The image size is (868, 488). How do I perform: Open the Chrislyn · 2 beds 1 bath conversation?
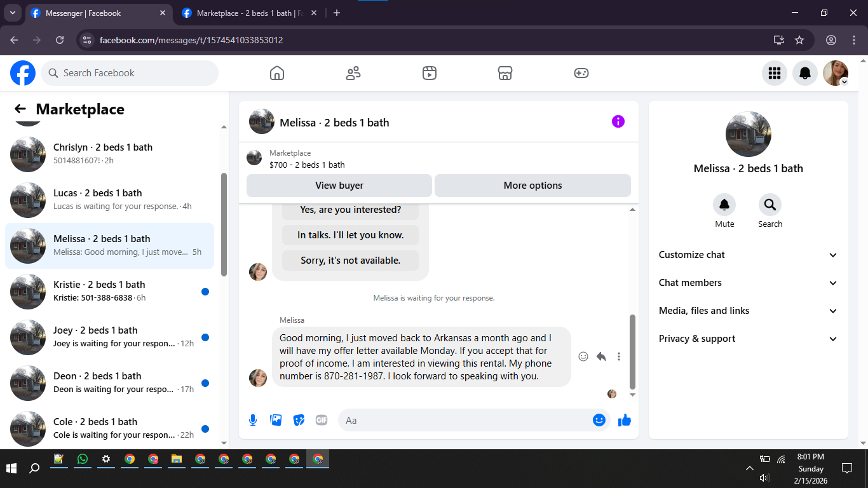(x=109, y=154)
